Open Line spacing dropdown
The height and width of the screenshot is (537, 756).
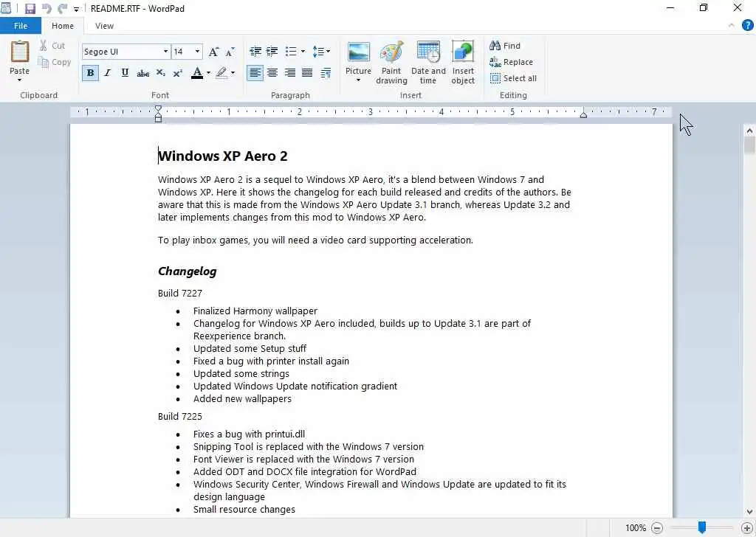point(321,51)
